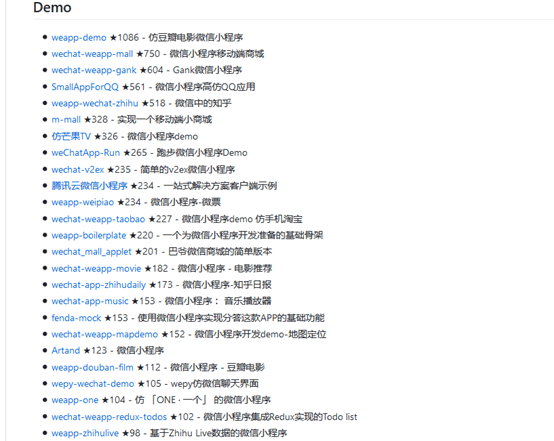Open wechat-weapp-movie link

pos(96,269)
